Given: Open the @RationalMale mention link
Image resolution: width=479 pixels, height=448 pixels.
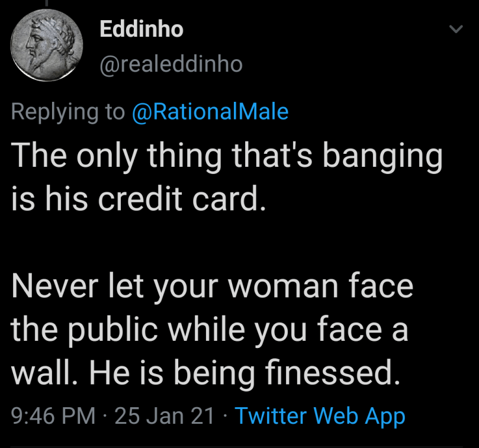Looking at the screenshot, I should click(210, 112).
